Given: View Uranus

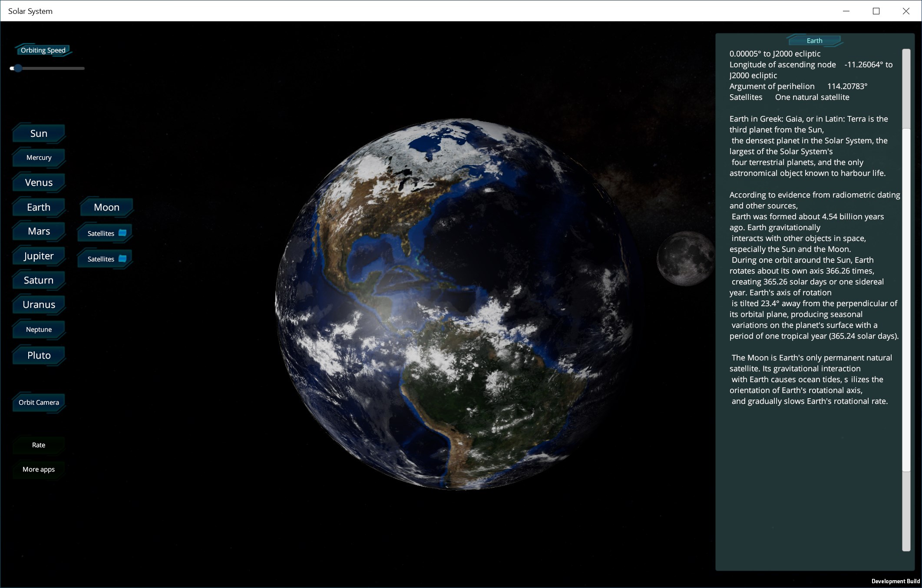Looking at the screenshot, I should point(38,304).
